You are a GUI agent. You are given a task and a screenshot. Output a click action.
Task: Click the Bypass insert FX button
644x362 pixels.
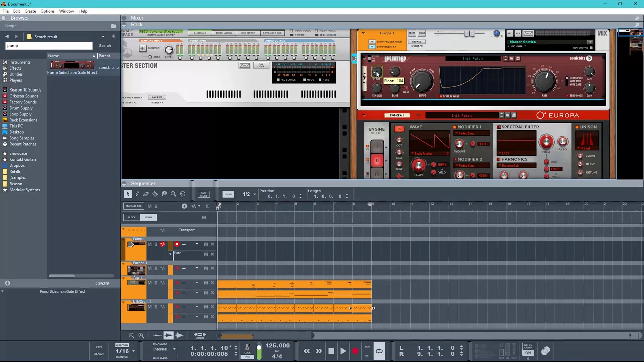[416, 42]
